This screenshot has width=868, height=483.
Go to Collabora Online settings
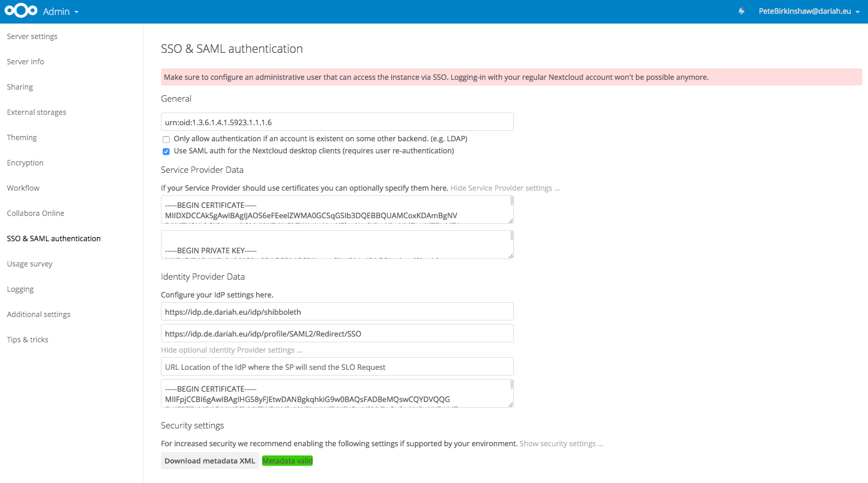tap(36, 213)
